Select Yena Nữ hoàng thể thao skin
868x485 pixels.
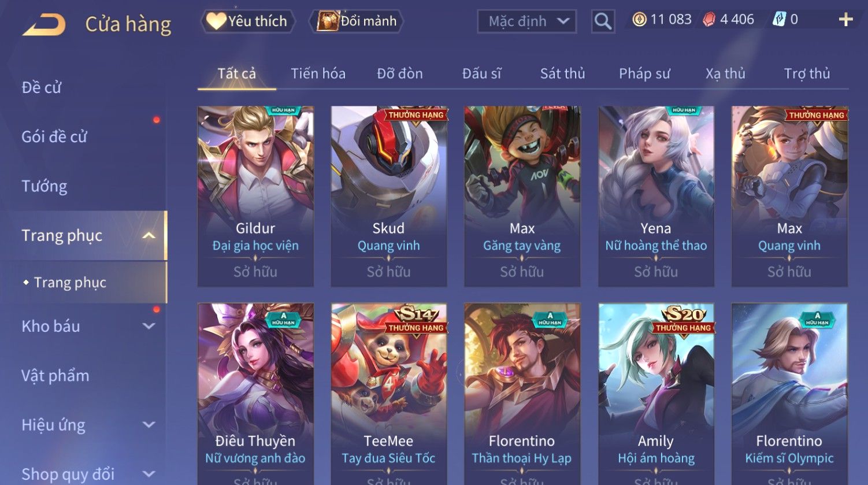[656, 197]
